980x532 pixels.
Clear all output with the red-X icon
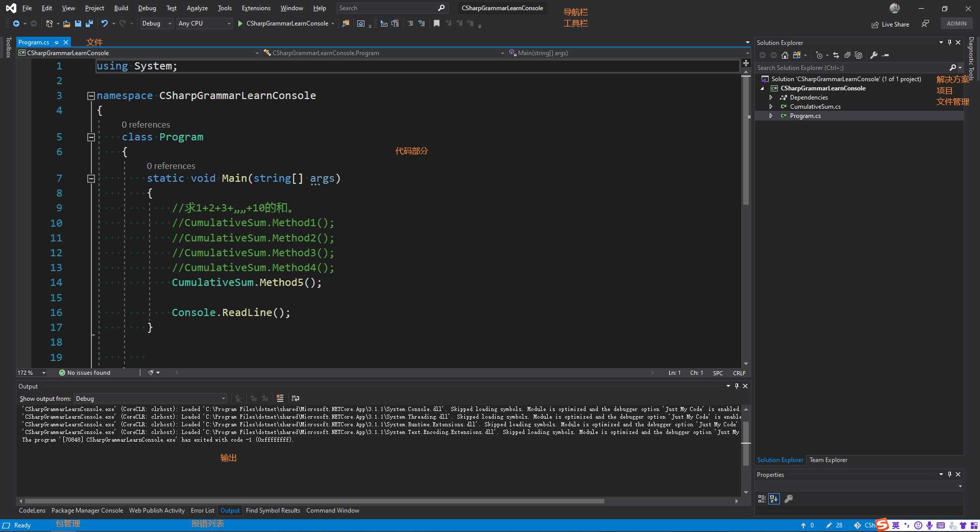tap(280, 398)
